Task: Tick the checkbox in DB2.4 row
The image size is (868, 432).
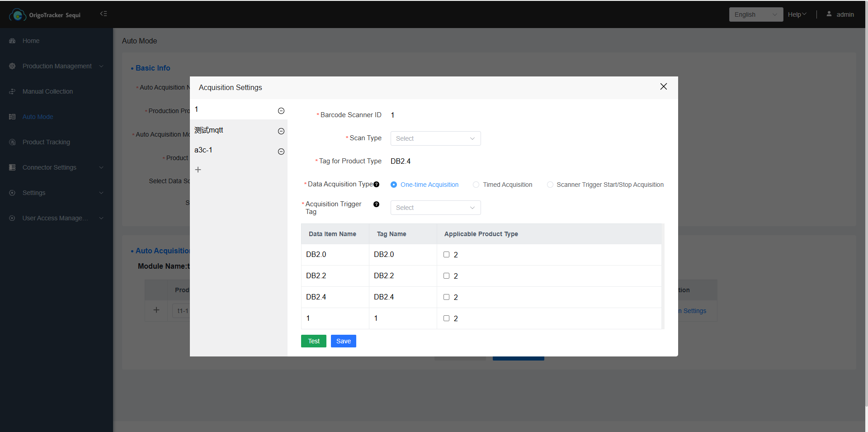Action: click(x=446, y=297)
